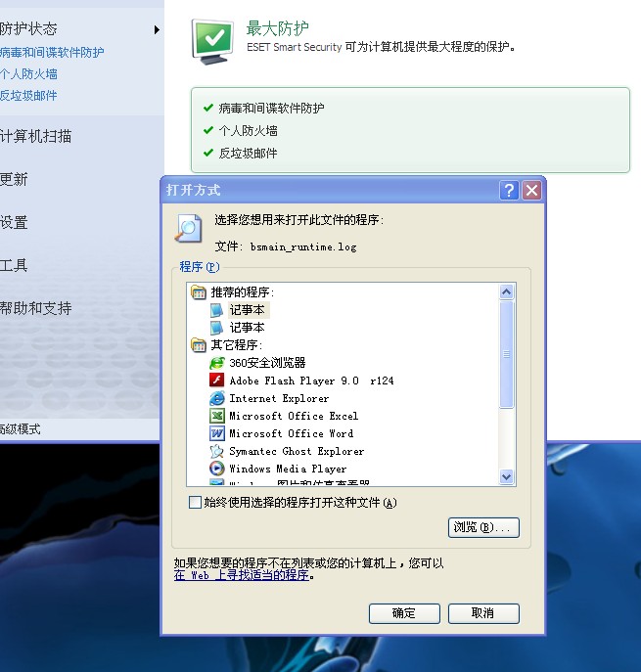The image size is (641, 672).
Task: Click the second 记事本 Notepad icon
Action: coord(216,328)
